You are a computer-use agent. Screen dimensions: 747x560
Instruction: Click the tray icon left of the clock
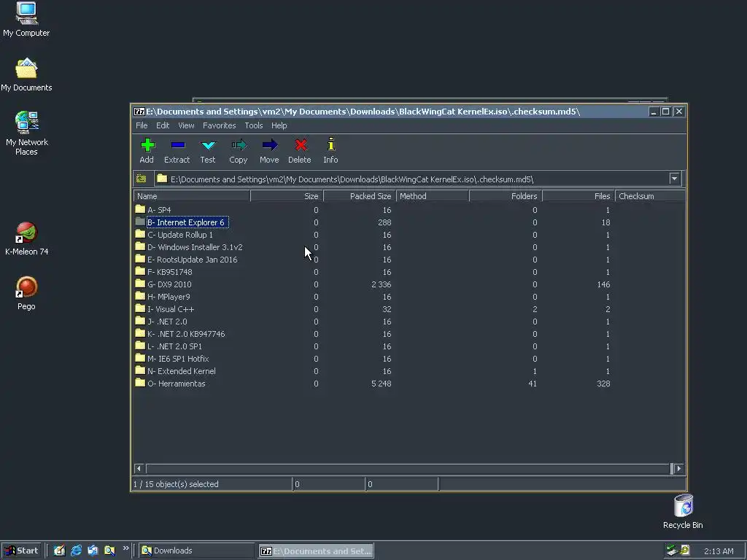(685, 550)
